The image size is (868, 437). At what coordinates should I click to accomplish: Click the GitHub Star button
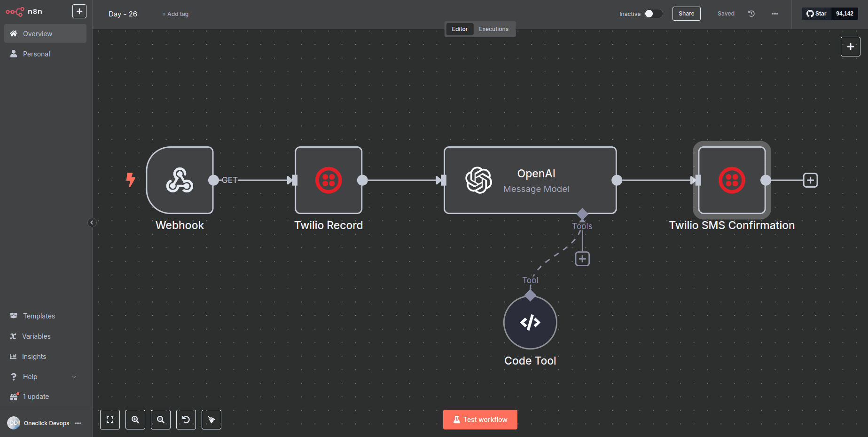click(817, 14)
